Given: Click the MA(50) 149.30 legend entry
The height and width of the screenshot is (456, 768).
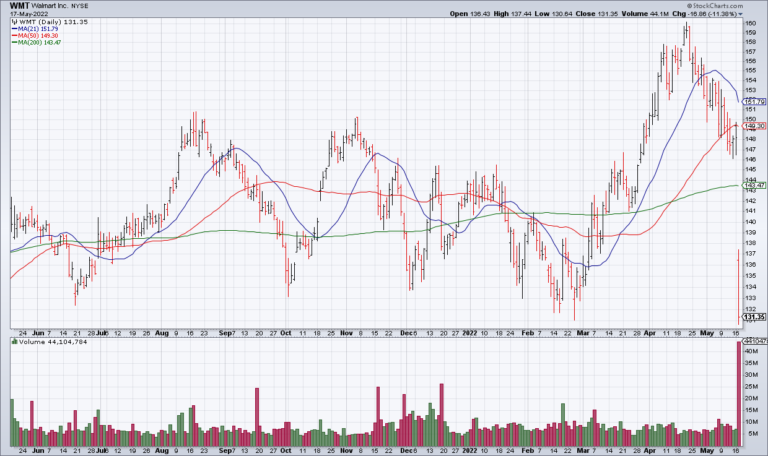Looking at the screenshot, I should pos(35,36).
